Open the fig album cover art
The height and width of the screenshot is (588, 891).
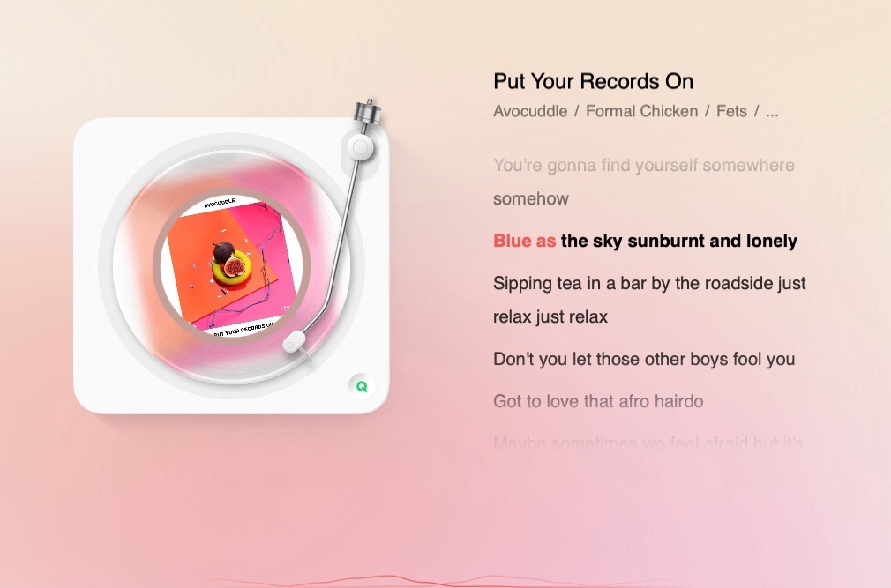click(232, 266)
